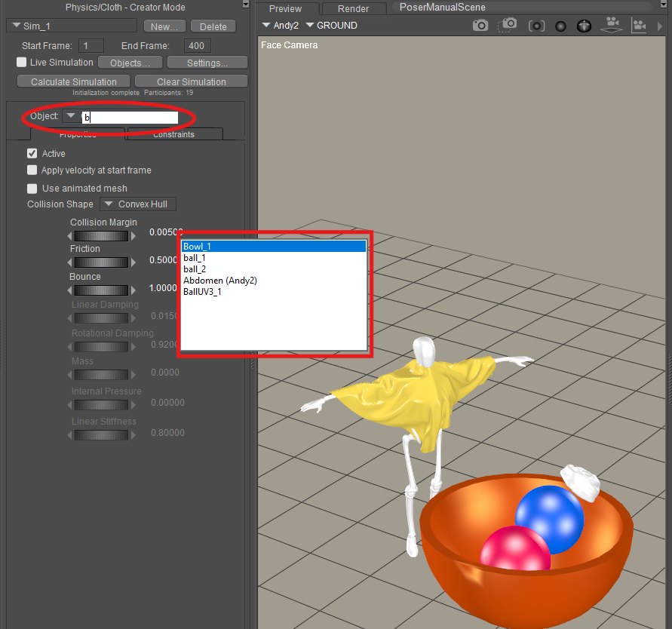672x629 pixels.
Task: Click the bracketed sphere preview icon
Action: coord(536,26)
